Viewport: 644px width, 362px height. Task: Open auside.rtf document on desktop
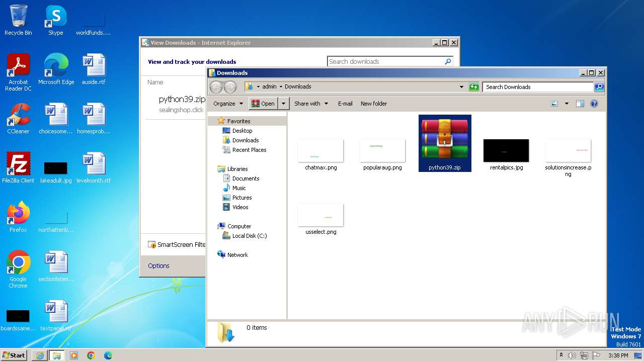(94, 69)
